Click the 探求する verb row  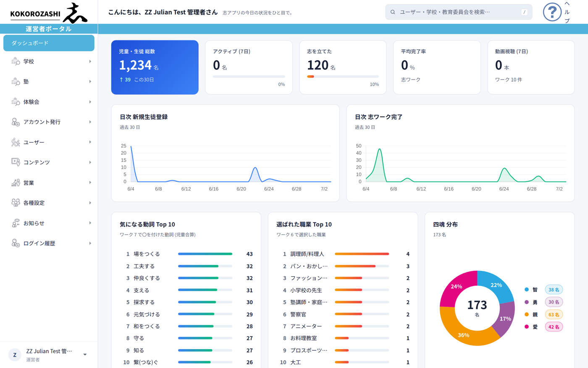(186, 302)
